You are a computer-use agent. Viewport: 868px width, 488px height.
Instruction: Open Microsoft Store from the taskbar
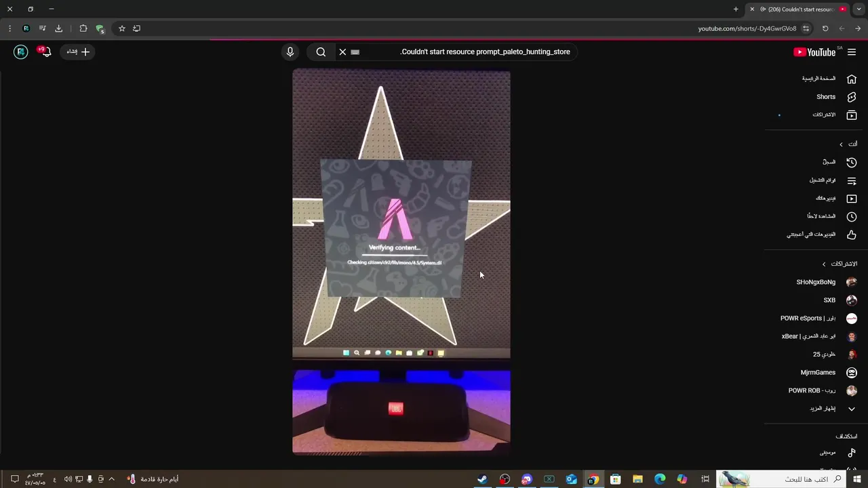point(615,479)
